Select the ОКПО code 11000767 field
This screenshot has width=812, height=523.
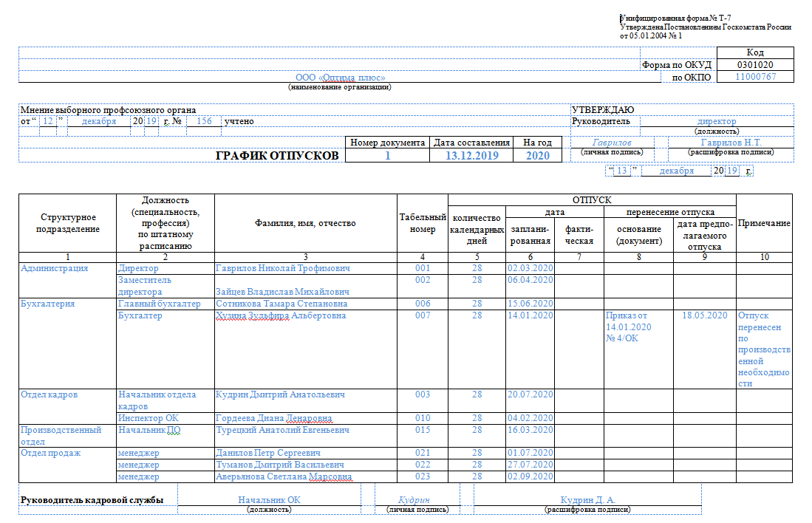[x=755, y=77]
